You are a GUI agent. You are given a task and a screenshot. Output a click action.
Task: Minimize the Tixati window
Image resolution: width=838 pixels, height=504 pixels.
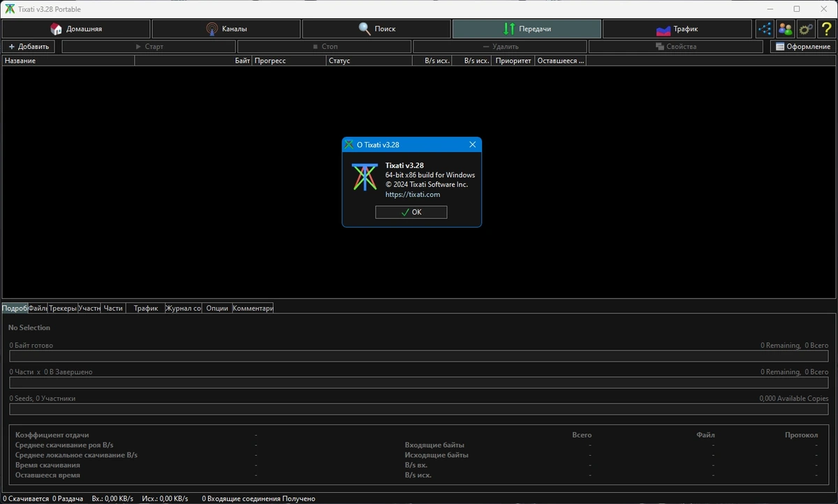click(x=770, y=9)
